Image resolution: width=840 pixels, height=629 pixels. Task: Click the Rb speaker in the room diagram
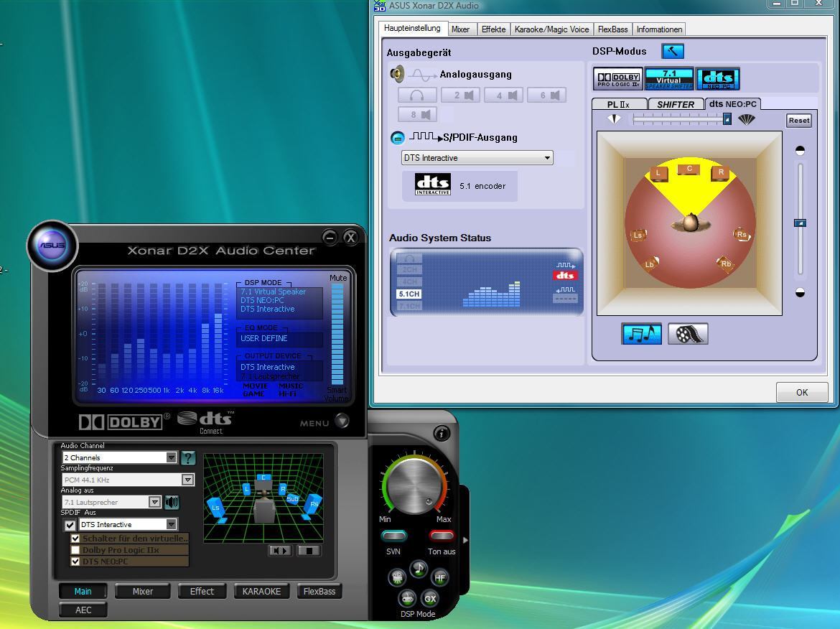coord(725,263)
